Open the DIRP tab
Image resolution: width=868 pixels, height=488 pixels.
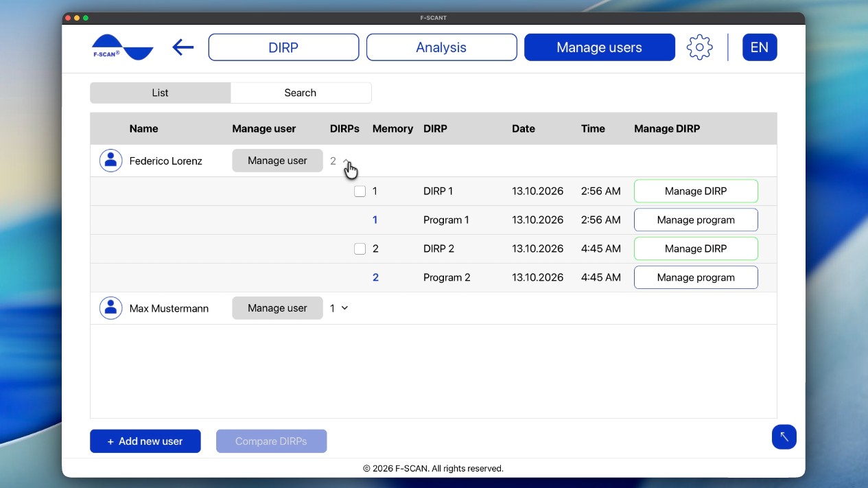pos(283,47)
